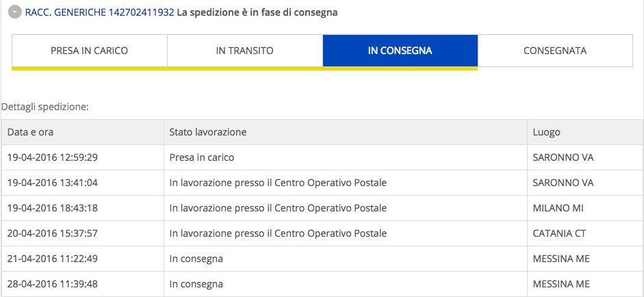This screenshot has width=644, height=297.
Task: Select the PRESA IN CARICO tab
Action: click(89, 51)
